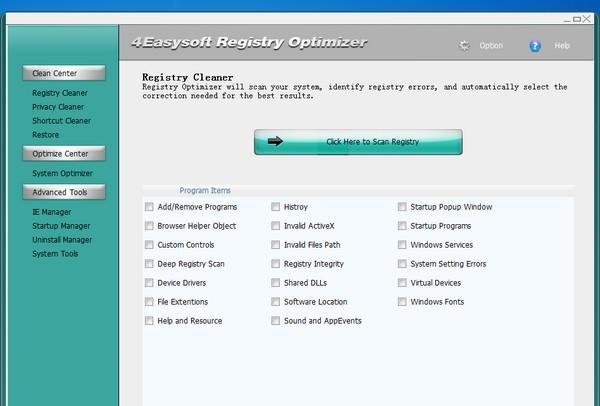Open Uninstall Manager in the sidebar
Screen dimensions: 600x406
point(62,240)
